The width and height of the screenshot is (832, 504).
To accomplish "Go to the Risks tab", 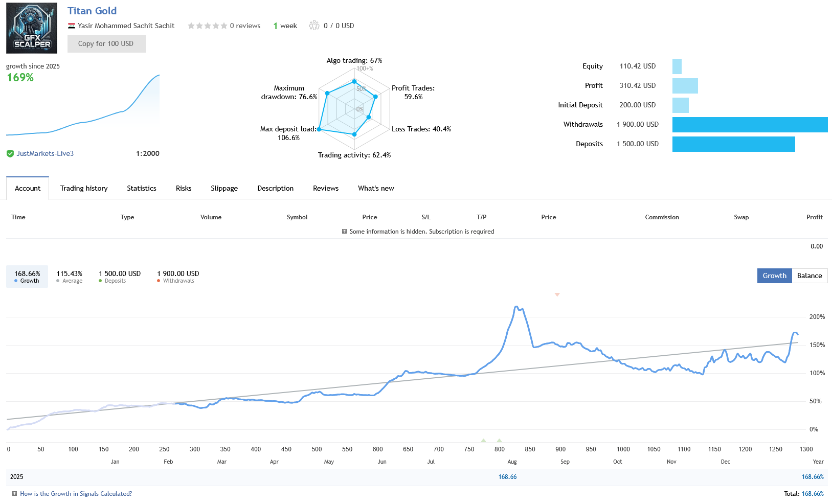I will 184,188.
